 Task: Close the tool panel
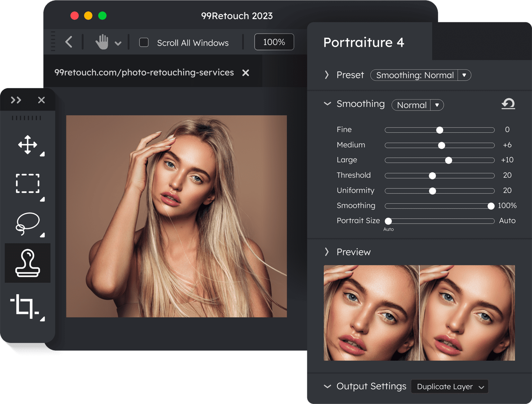pos(42,100)
